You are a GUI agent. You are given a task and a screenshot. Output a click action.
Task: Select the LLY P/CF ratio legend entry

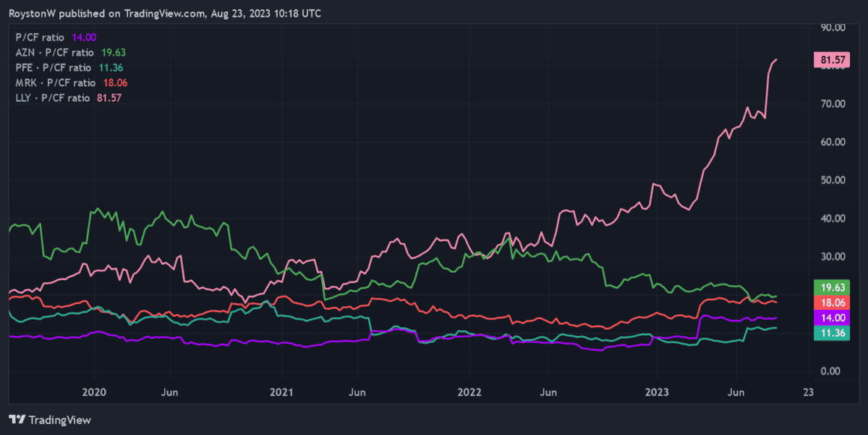(x=68, y=98)
